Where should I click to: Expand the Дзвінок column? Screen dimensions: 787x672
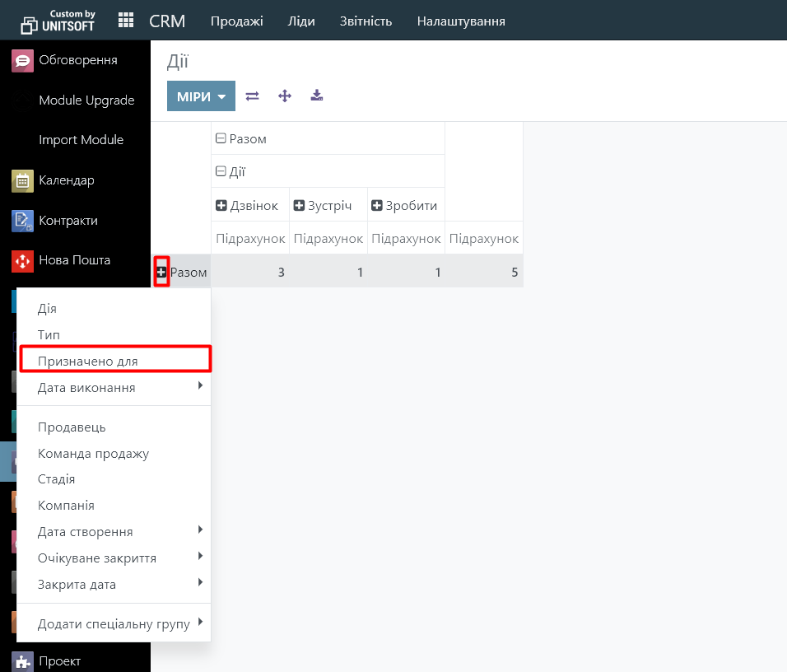[x=221, y=206]
